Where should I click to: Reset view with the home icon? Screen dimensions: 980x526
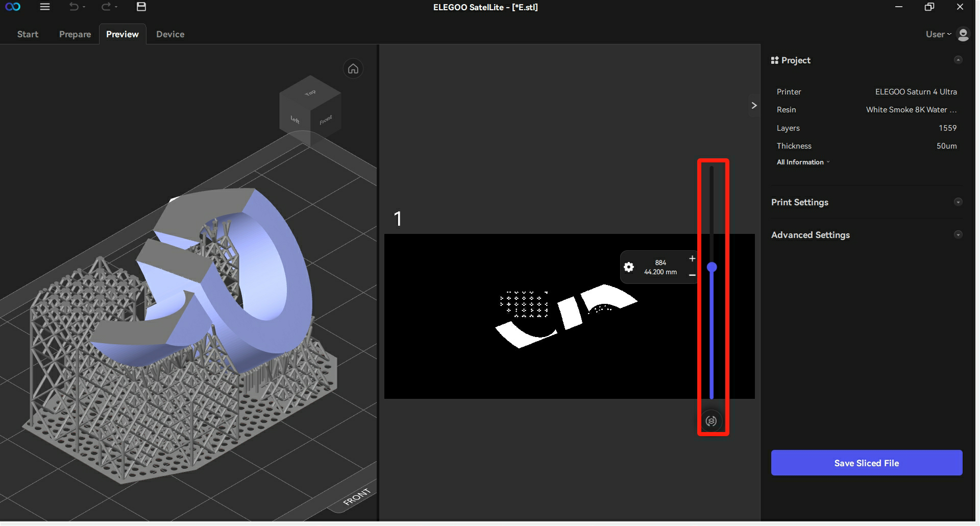[x=353, y=68]
